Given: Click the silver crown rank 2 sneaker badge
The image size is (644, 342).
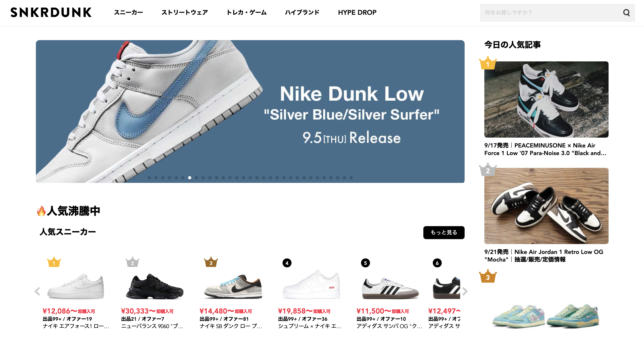Looking at the screenshot, I should (132, 262).
